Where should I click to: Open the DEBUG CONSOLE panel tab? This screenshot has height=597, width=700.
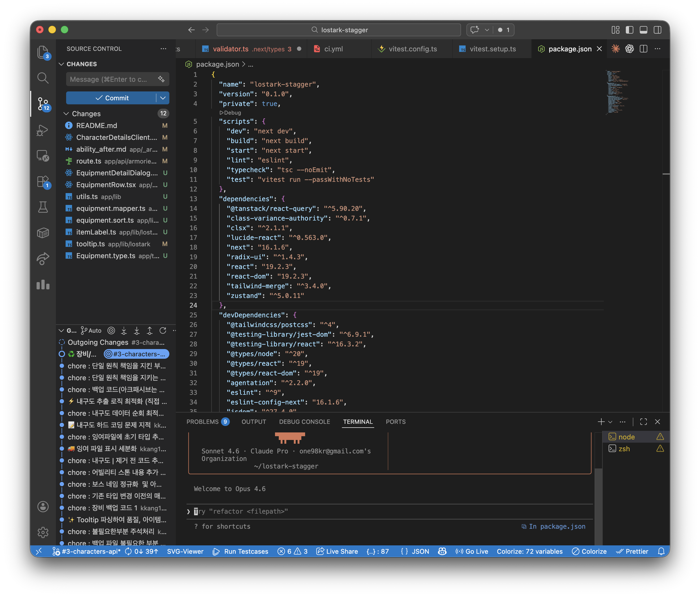304,422
